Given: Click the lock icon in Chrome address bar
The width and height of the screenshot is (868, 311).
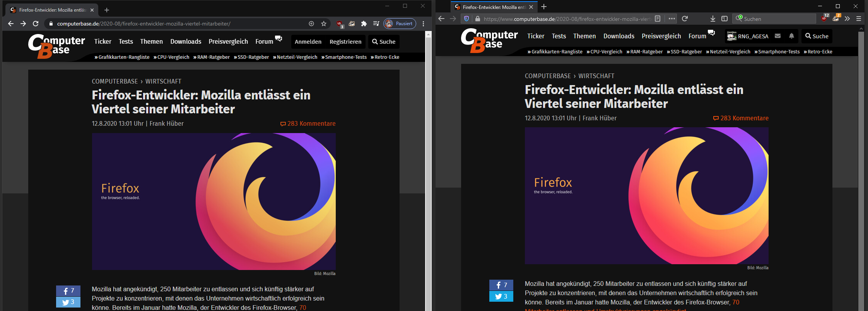Looking at the screenshot, I should click(x=51, y=24).
